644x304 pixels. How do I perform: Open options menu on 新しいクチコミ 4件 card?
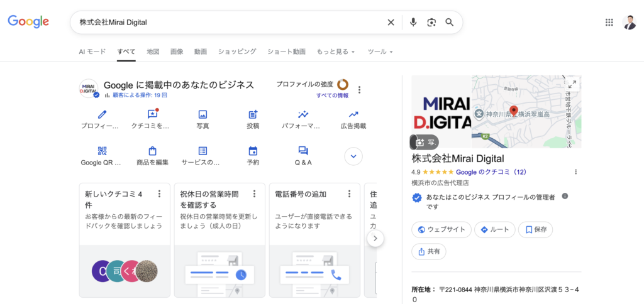click(x=159, y=193)
